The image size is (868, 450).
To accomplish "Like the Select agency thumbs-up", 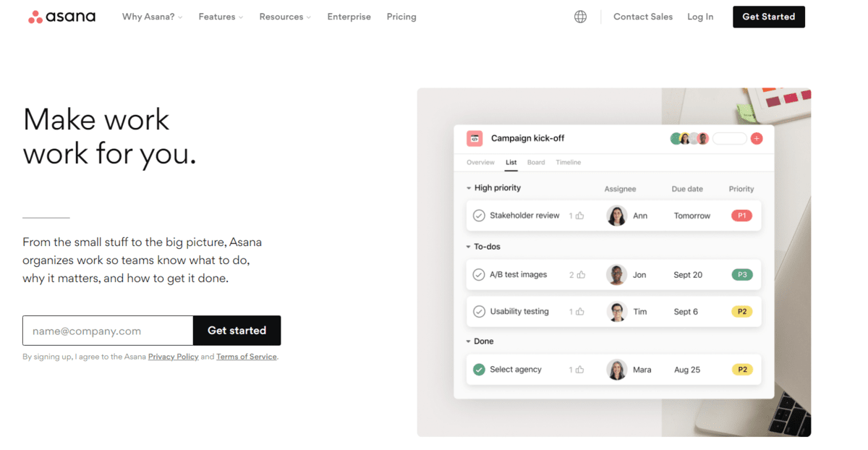I will pos(580,370).
